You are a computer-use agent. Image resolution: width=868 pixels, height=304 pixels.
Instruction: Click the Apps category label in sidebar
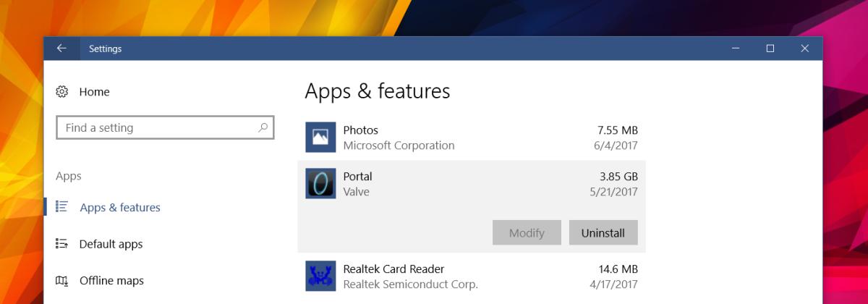point(69,176)
